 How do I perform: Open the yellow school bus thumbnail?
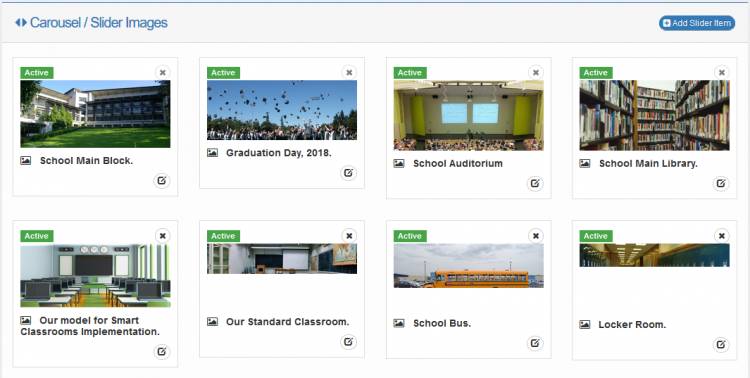pyautogui.click(x=468, y=266)
